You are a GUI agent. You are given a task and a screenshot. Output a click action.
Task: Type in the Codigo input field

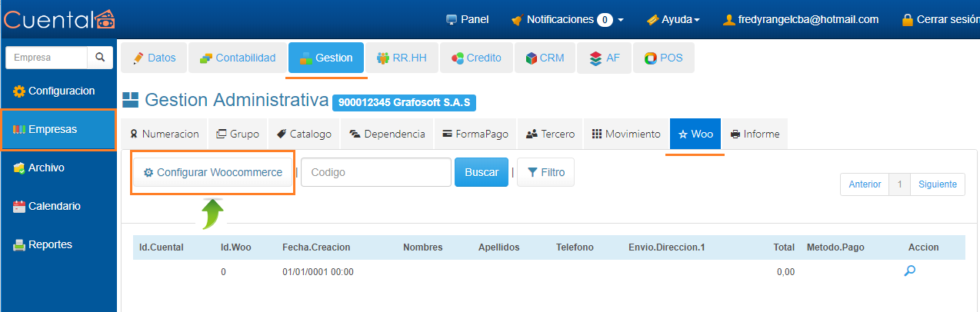point(375,172)
